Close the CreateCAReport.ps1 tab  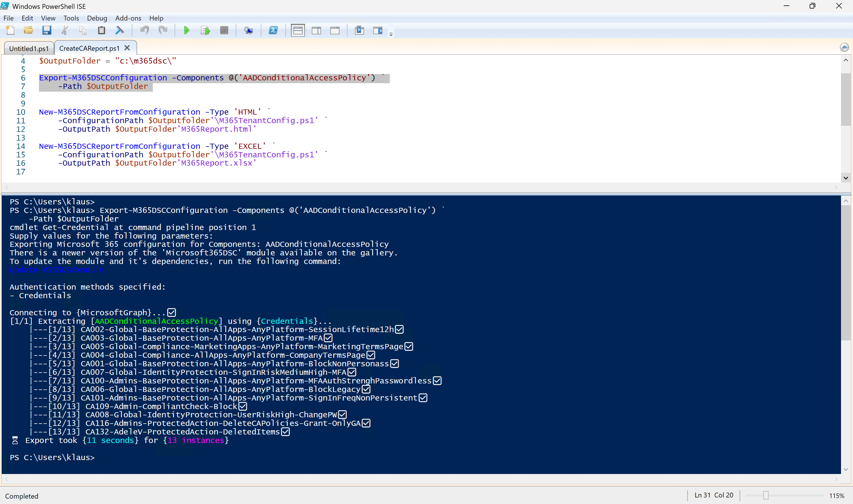[127, 48]
